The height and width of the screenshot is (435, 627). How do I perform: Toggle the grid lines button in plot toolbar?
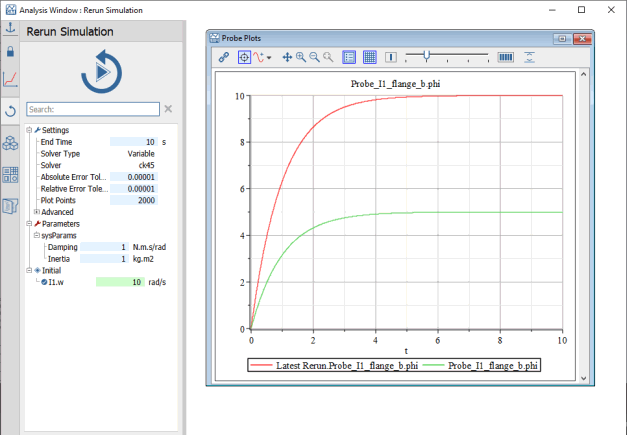point(369,58)
